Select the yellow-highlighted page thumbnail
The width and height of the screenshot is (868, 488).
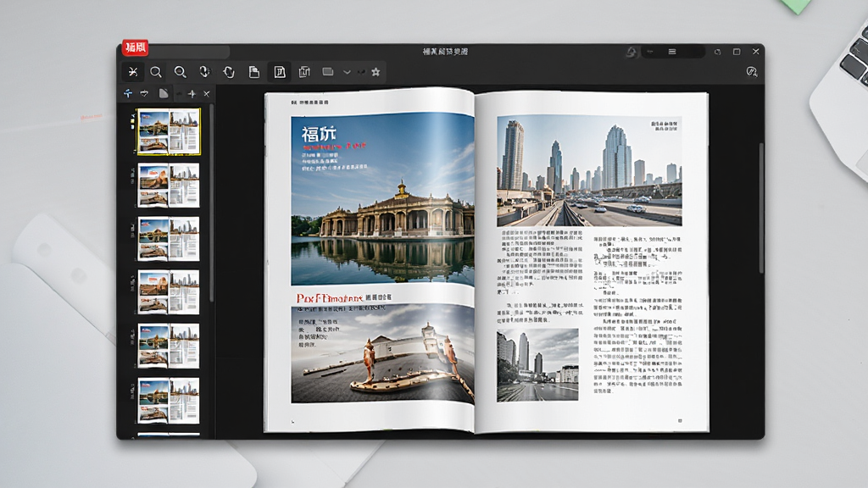tap(169, 131)
